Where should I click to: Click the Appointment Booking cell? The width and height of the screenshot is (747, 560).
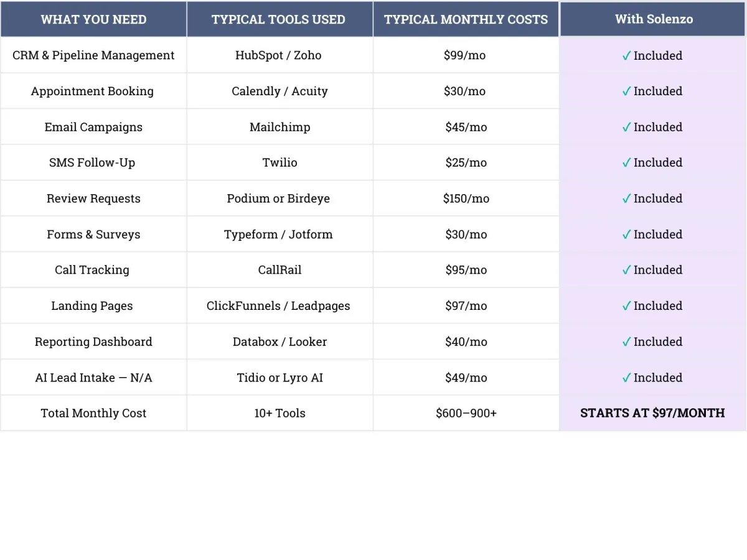[x=93, y=91]
